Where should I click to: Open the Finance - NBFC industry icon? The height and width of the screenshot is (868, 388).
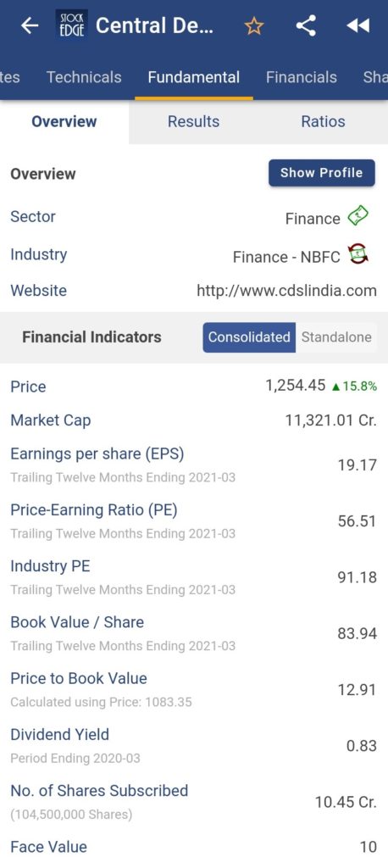[x=358, y=254]
